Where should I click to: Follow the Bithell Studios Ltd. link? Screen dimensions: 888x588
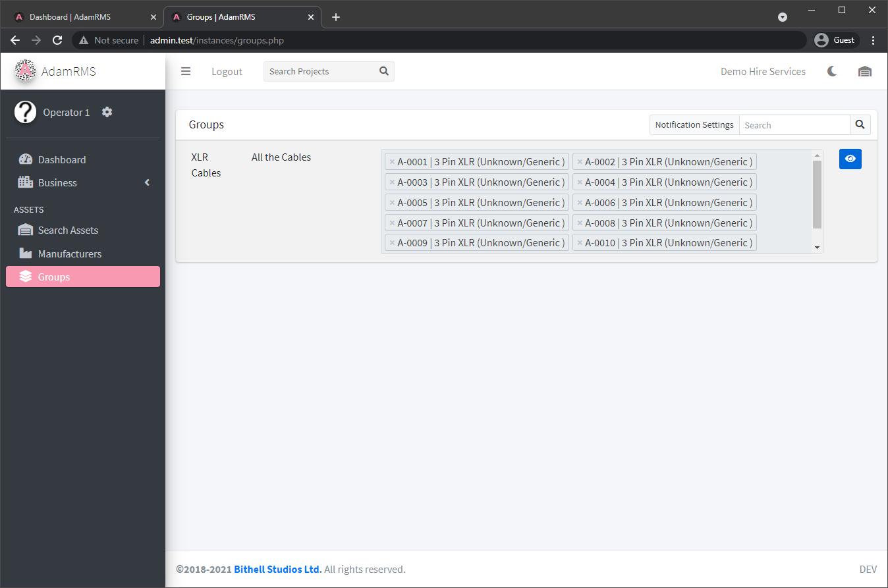tap(277, 570)
